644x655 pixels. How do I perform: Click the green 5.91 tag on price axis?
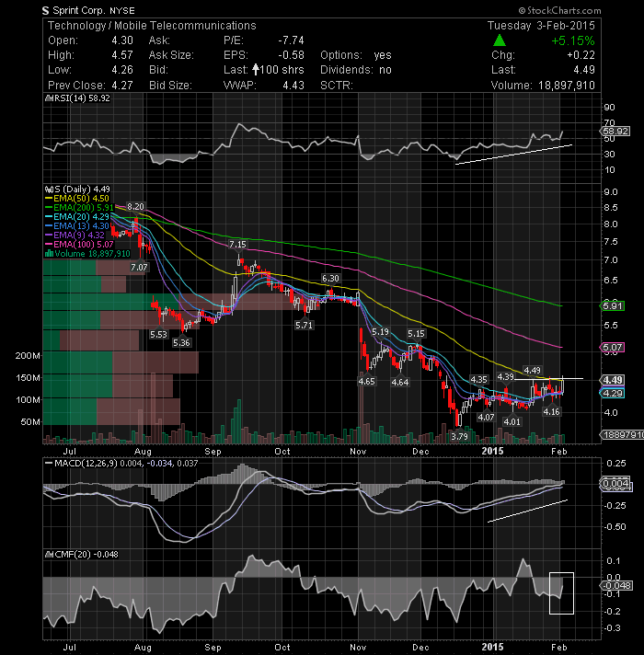(612, 305)
